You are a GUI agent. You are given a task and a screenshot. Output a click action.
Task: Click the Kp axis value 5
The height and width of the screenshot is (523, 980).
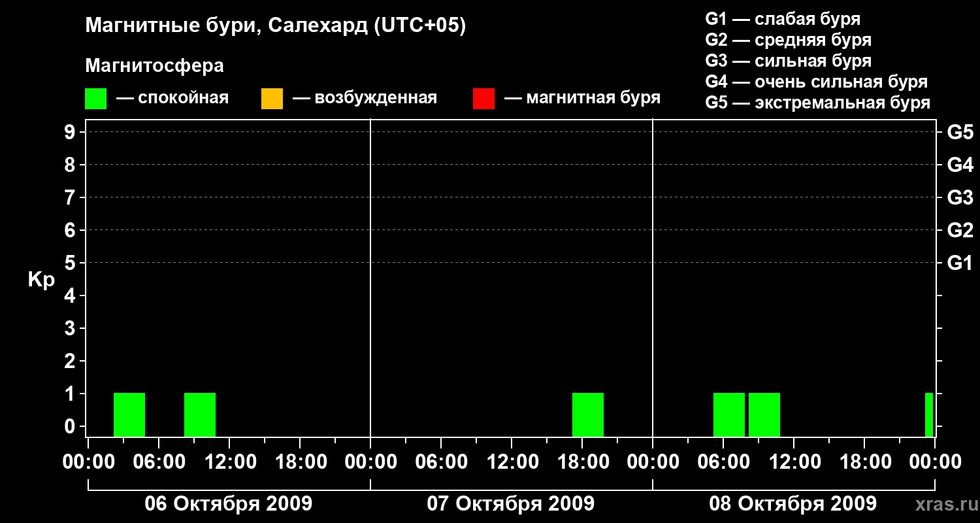point(71,263)
